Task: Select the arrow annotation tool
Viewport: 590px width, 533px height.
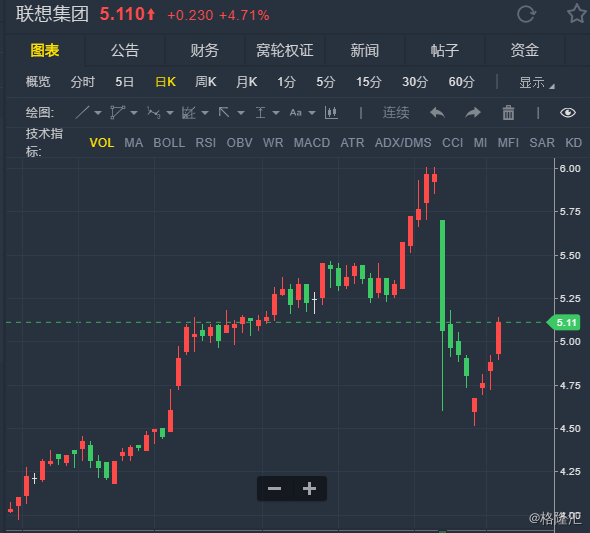Action: pos(224,112)
